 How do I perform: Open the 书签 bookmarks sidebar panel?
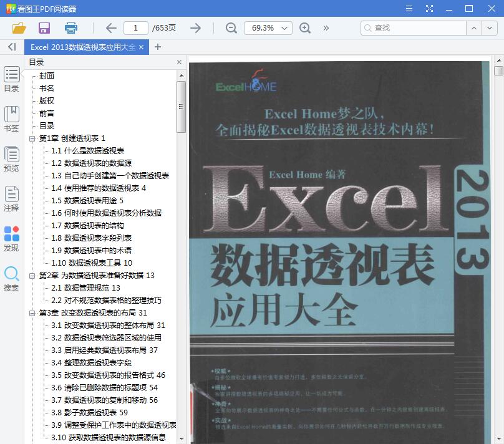click(12, 119)
